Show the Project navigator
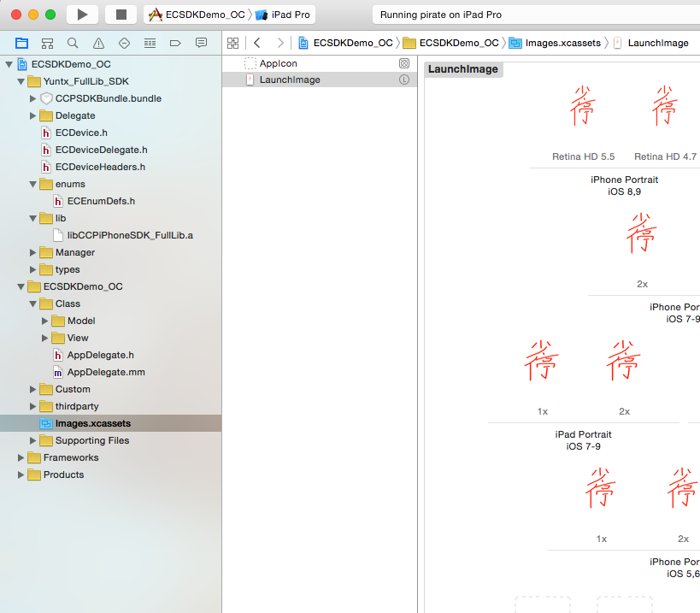The width and height of the screenshot is (700, 613). (x=21, y=44)
